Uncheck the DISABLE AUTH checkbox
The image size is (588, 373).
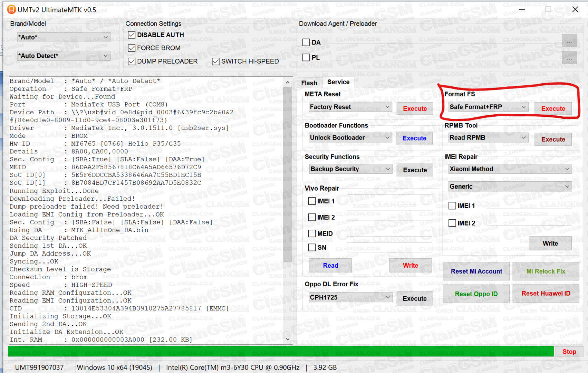coord(132,35)
